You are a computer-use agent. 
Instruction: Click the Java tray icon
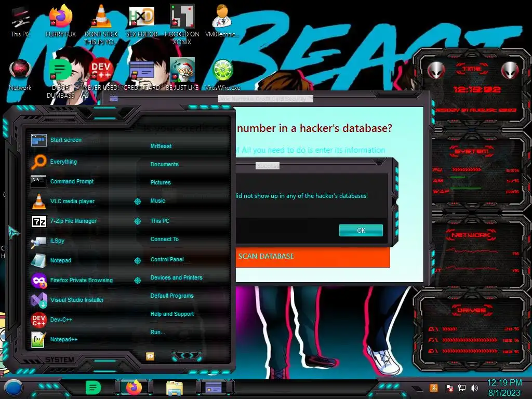coord(434,388)
